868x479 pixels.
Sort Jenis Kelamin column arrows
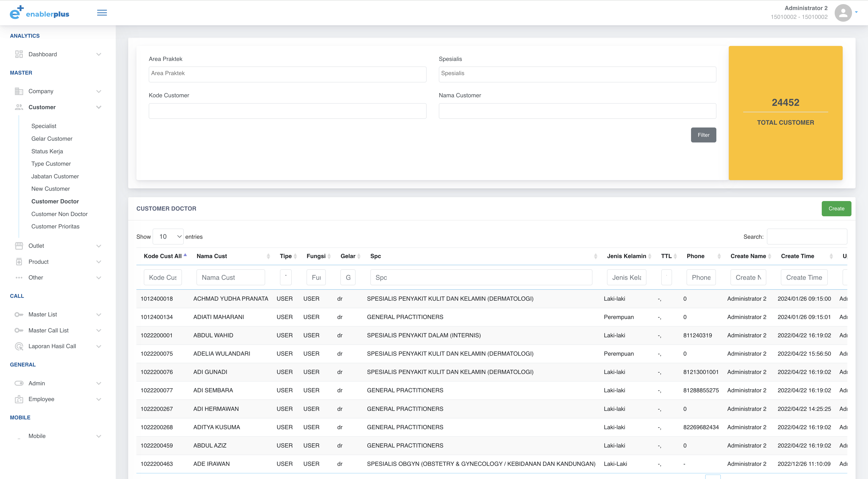pyautogui.click(x=650, y=256)
